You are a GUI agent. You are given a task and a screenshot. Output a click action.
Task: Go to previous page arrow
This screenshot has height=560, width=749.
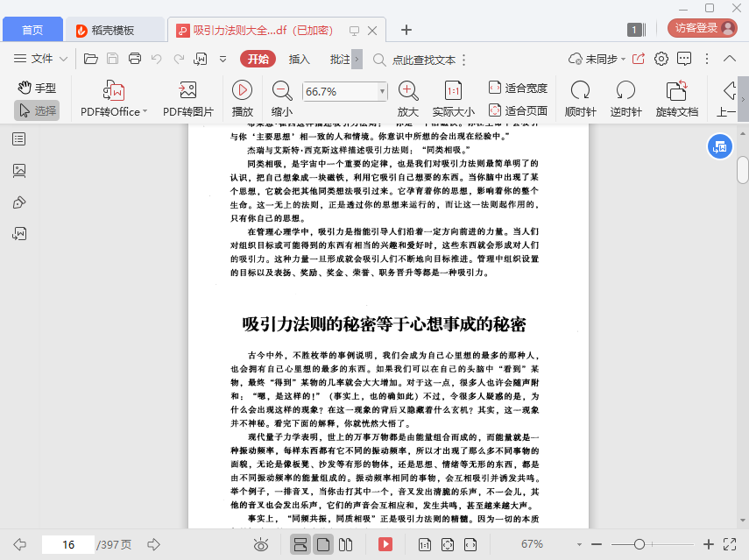click(x=19, y=544)
